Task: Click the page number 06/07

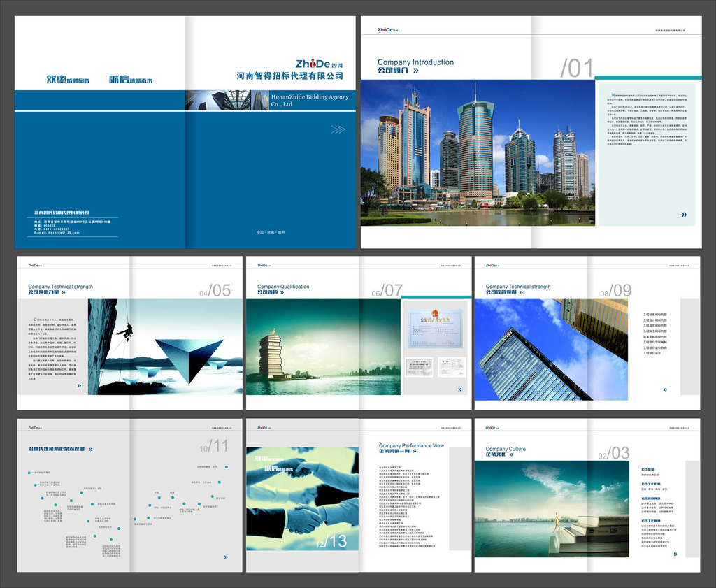Action: click(x=387, y=291)
